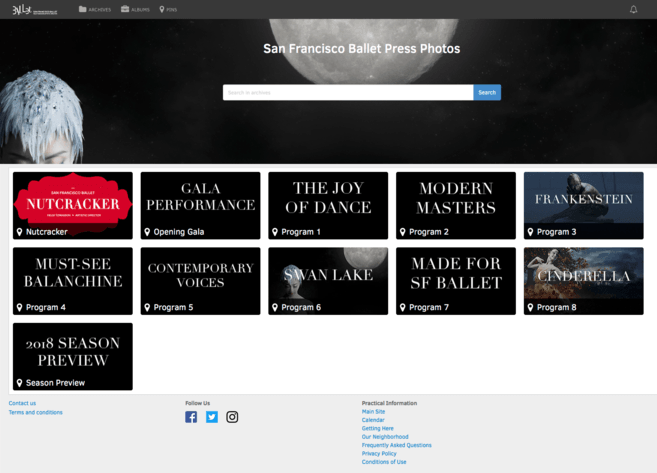657x473 pixels.
Task: Open Swan Lake Program 6 card
Action: click(328, 281)
